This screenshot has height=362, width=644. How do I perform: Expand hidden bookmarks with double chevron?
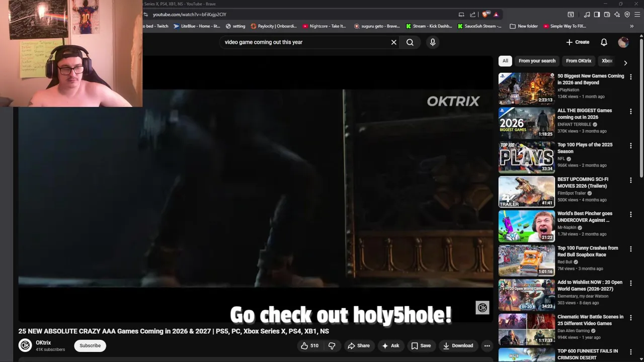tap(631, 26)
